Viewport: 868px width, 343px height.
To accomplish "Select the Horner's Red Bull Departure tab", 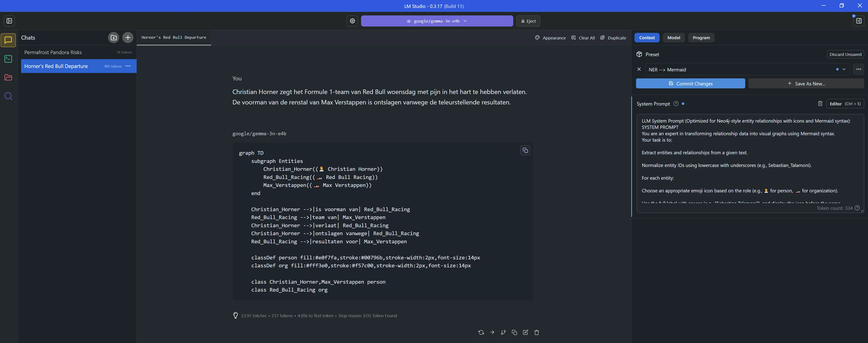I will (x=174, y=38).
